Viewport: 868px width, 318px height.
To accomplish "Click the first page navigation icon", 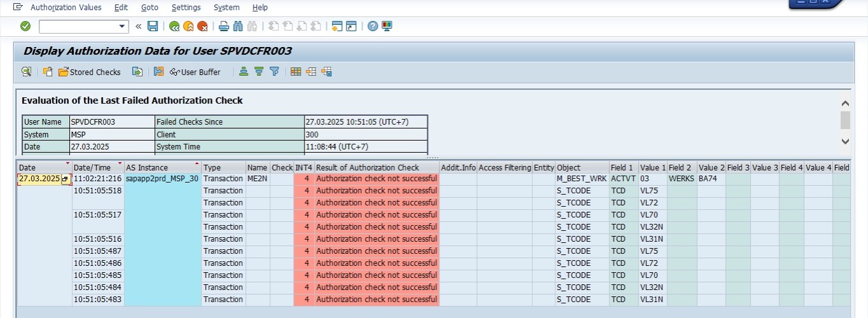I will pyautogui.click(x=273, y=26).
